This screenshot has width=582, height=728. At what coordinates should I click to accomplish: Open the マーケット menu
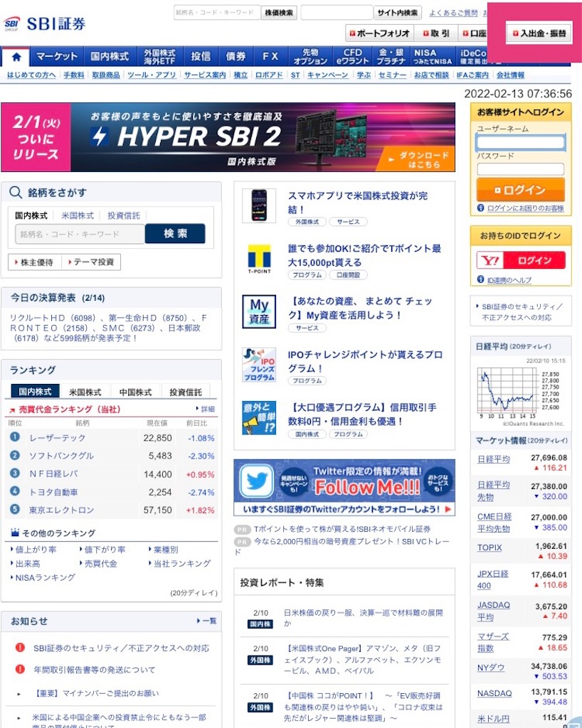click(x=57, y=57)
